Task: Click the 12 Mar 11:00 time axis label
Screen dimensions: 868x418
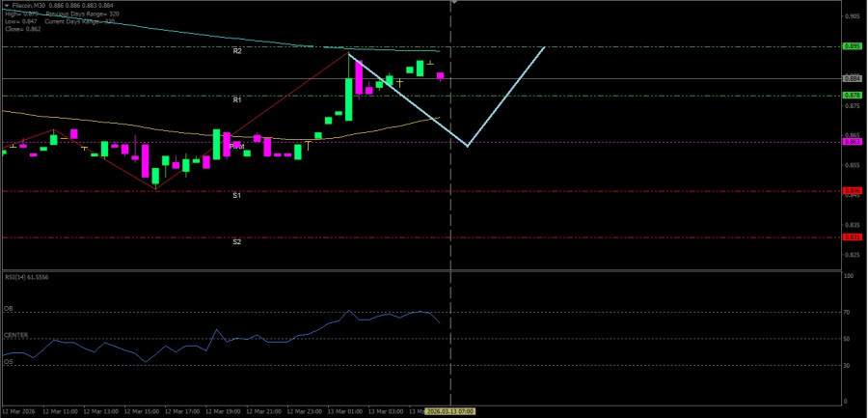Action: [60, 412]
